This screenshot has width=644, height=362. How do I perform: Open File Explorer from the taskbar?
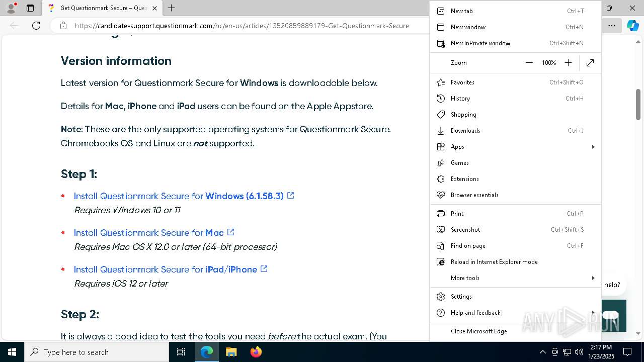(231, 352)
